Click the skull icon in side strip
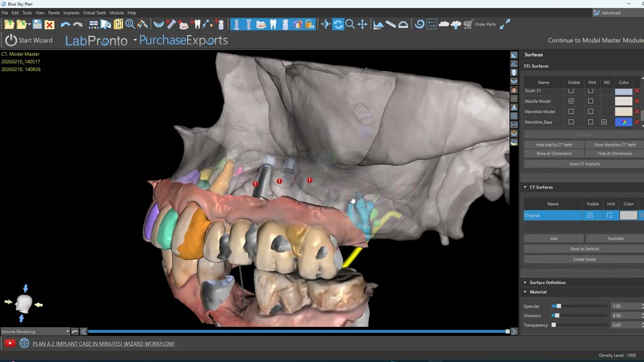This screenshot has width=644, height=362. tap(514, 72)
